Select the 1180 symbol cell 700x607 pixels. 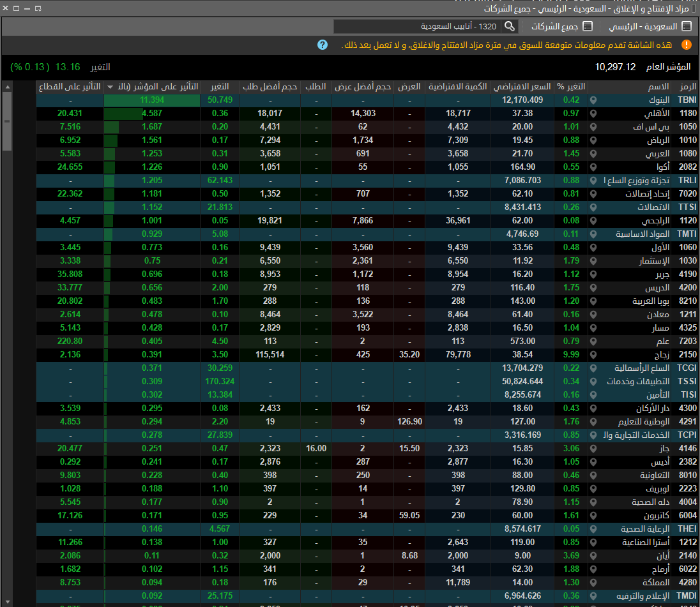click(x=687, y=114)
